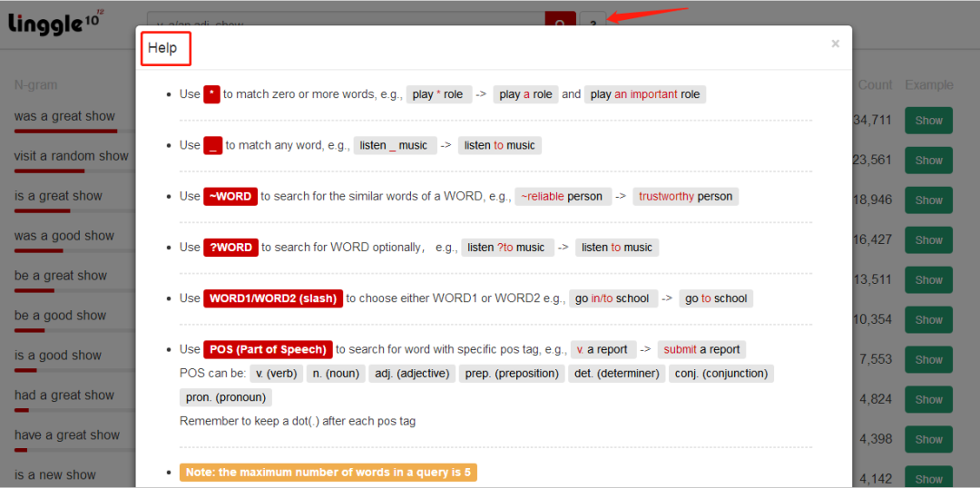Click the 'be a great show' n-gram
This screenshot has height=488, width=980.
[61, 276]
